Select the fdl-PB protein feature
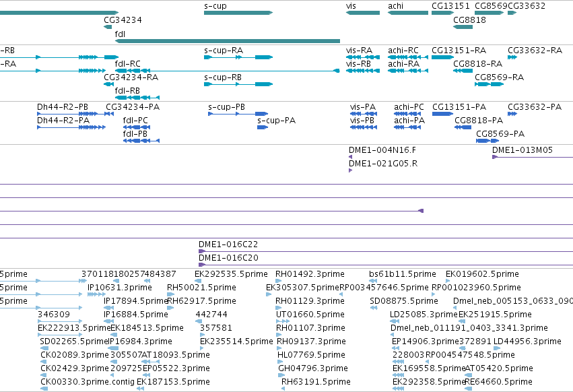The width and height of the screenshot is (573, 392). [x=141, y=141]
